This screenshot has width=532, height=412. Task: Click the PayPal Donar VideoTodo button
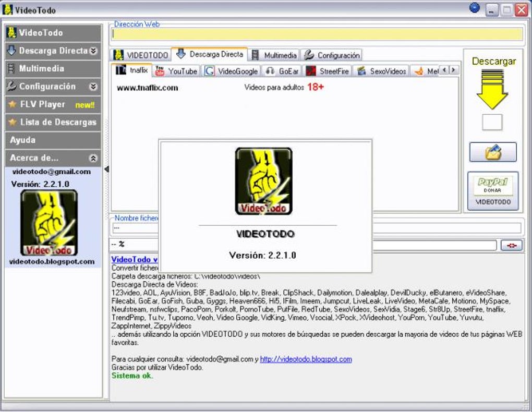pyautogui.click(x=493, y=191)
